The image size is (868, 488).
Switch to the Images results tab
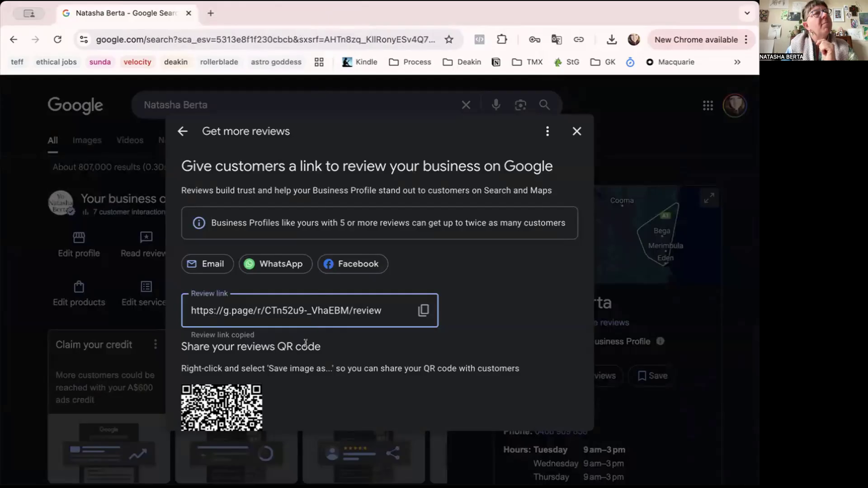[87, 141]
